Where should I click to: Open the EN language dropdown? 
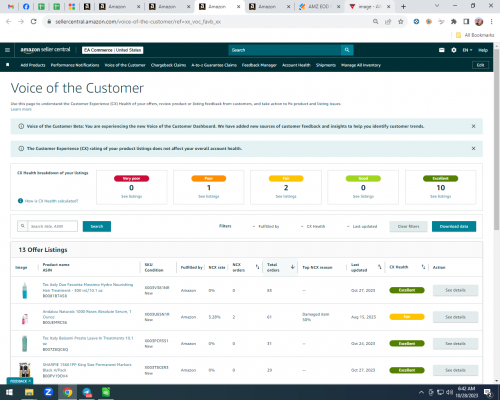click(x=467, y=50)
